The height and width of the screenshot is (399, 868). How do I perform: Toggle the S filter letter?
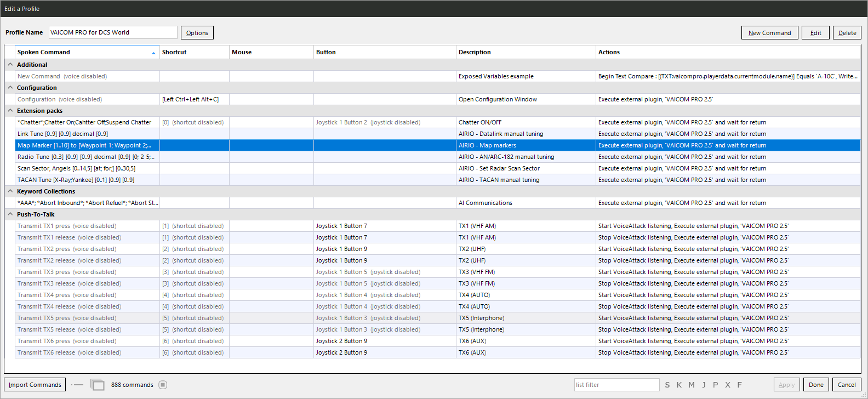667,385
